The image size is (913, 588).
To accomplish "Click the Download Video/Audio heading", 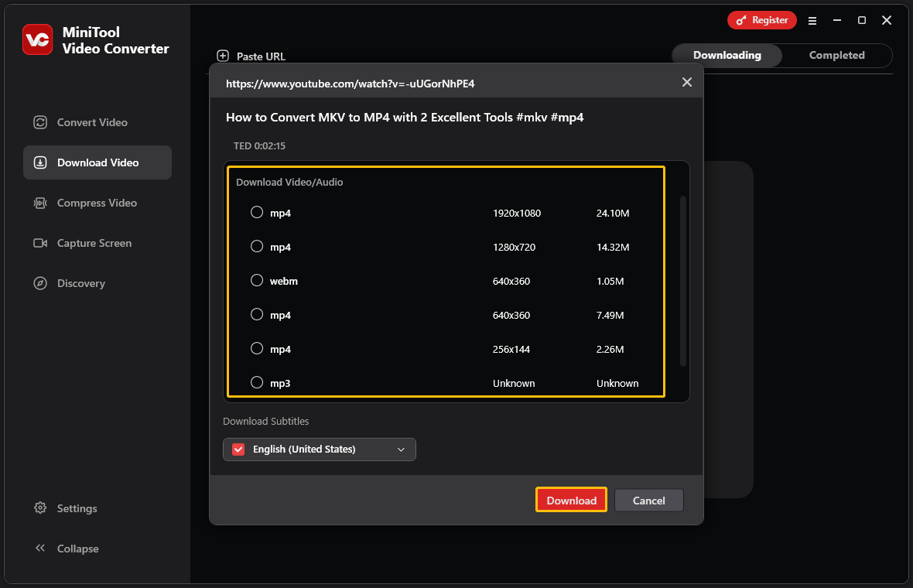I will [x=289, y=183].
